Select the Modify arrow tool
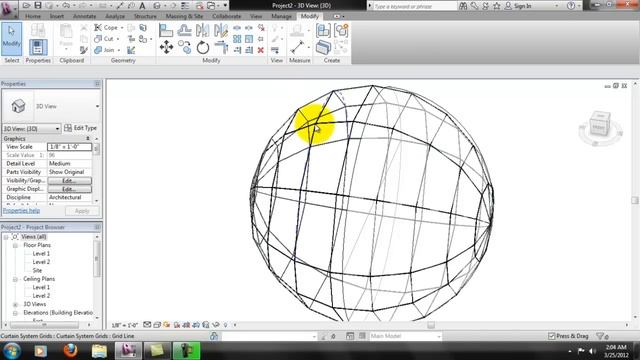 (x=11, y=39)
